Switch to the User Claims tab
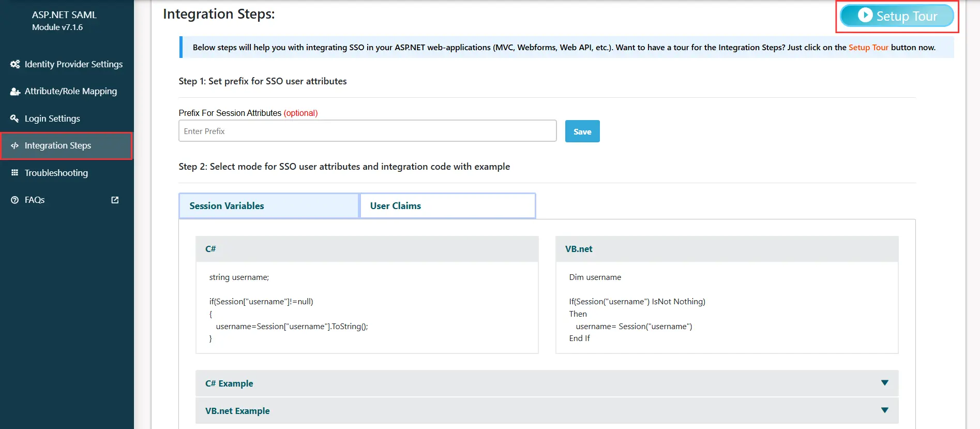Image resolution: width=980 pixels, height=429 pixels. (447, 206)
